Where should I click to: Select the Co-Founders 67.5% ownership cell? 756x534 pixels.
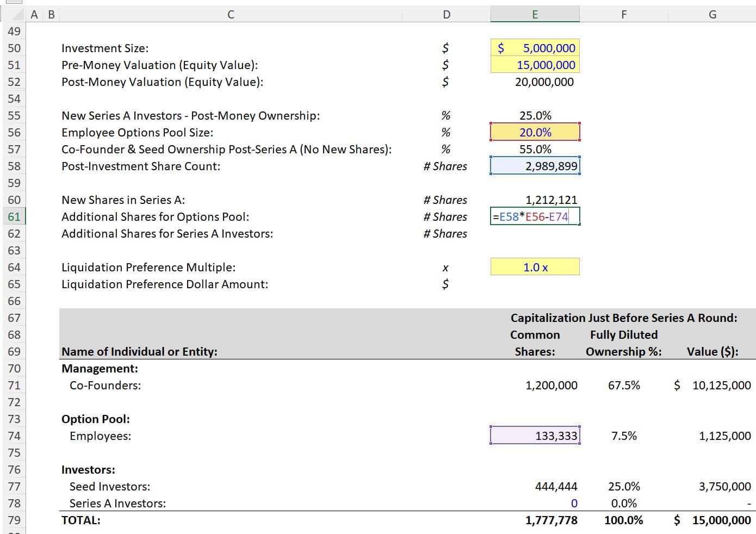[x=624, y=385]
